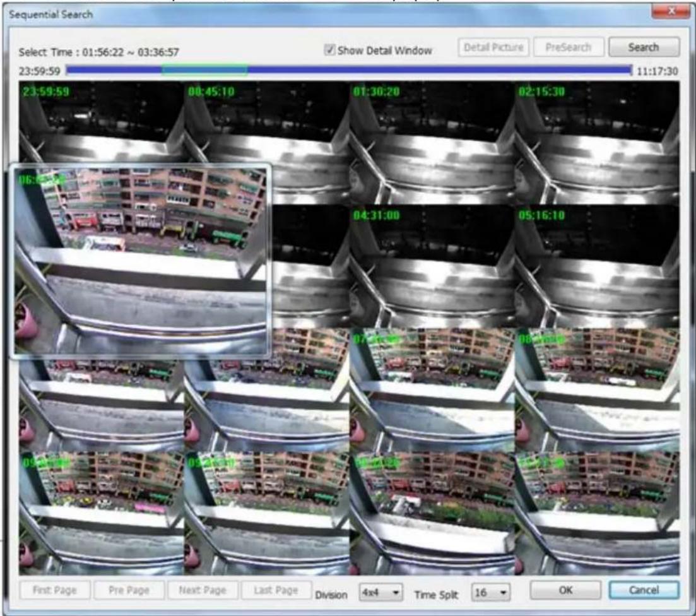
Task: Select third-row thumbnail in last column
Action: coord(597,390)
